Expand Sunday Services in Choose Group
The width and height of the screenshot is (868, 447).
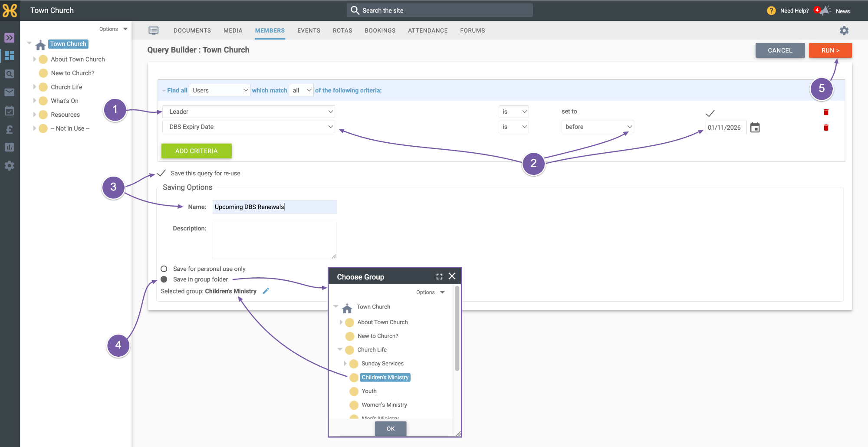(345, 363)
